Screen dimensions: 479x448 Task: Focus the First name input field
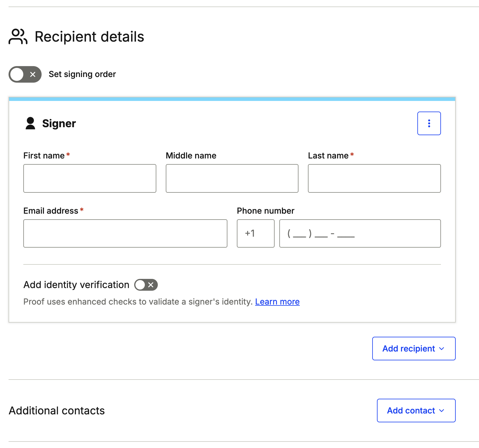click(x=90, y=179)
